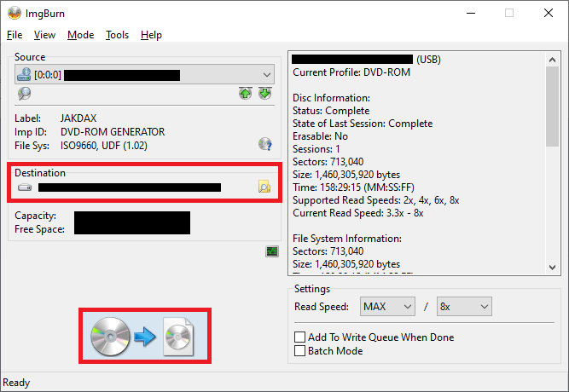Viewport: 569px width, 392px height.
Task: Load the tray with green down arrow
Action: (x=264, y=94)
